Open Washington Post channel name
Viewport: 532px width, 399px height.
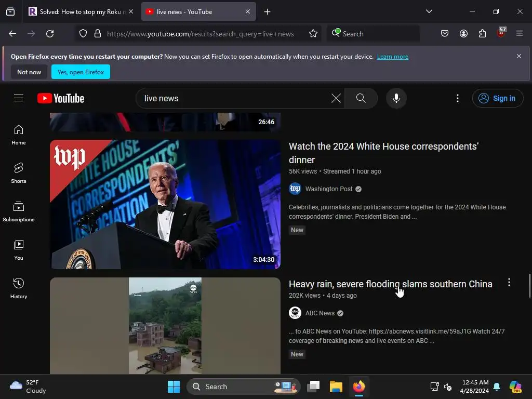pos(329,189)
